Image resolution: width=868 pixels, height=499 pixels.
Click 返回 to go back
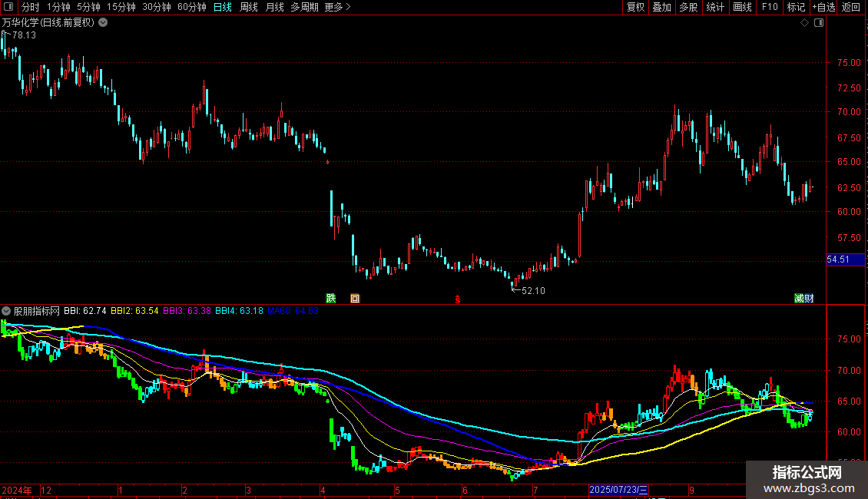pos(851,7)
